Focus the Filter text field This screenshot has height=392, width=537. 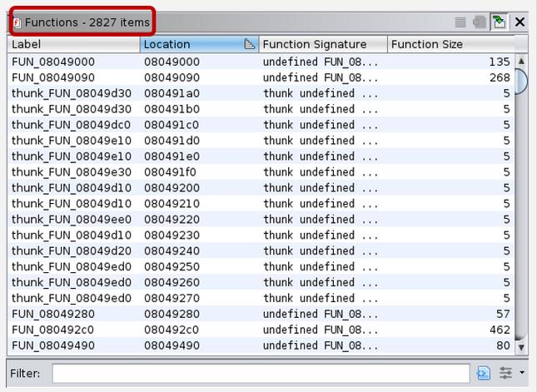(x=260, y=374)
